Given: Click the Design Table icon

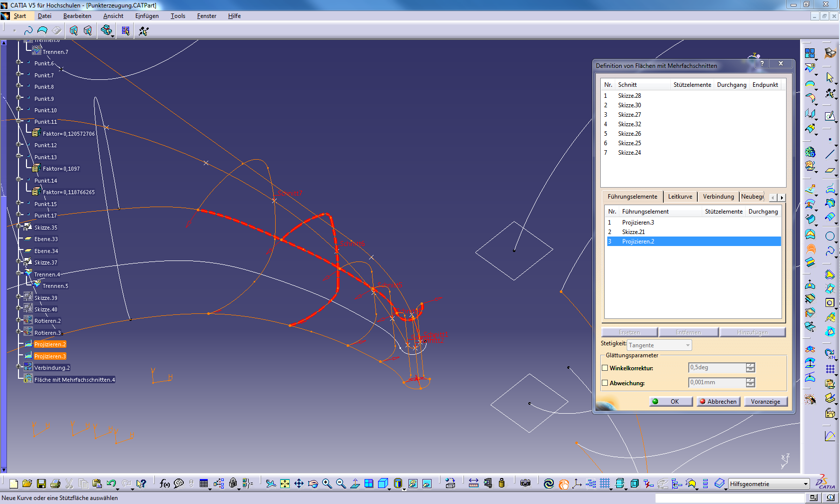Looking at the screenshot, I should point(204,484).
